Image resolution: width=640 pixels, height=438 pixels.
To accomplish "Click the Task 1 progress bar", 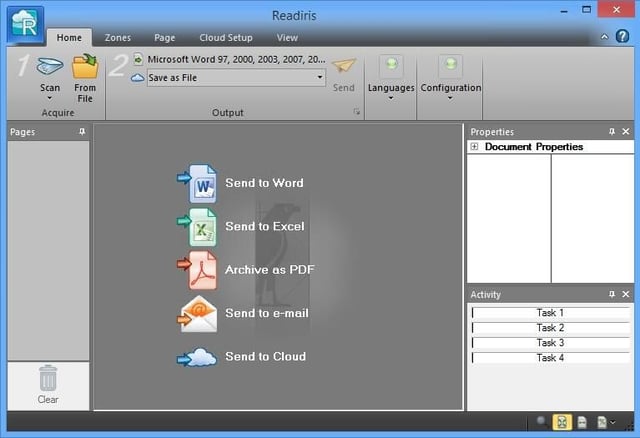I will tap(551, 313).
